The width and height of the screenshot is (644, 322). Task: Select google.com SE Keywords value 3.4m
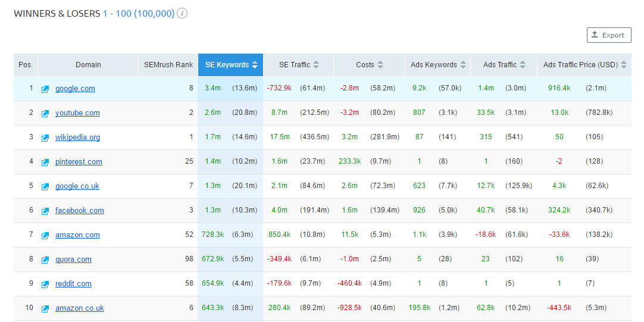point(212,88)
